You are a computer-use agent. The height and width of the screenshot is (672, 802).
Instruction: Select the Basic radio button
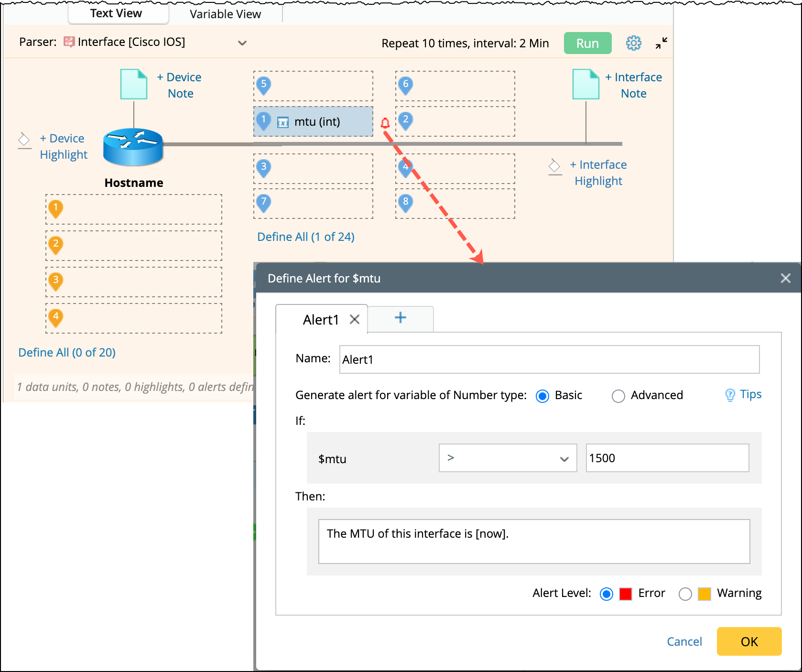click(x=542, y=396)
